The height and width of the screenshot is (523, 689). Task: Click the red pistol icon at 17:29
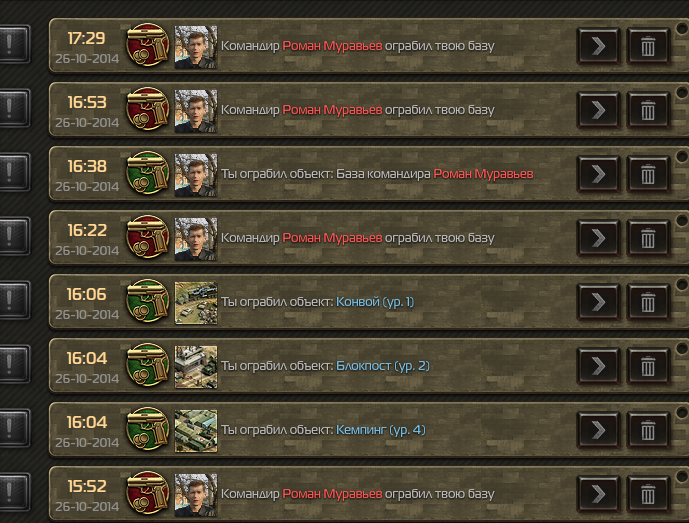tap(148, 45)
